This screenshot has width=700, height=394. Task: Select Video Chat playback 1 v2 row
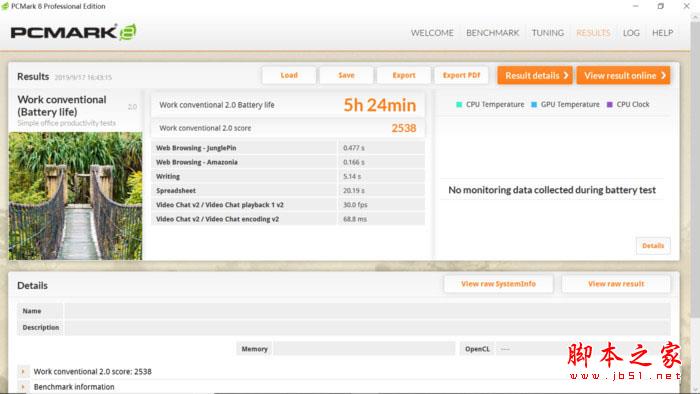point(288,205)
